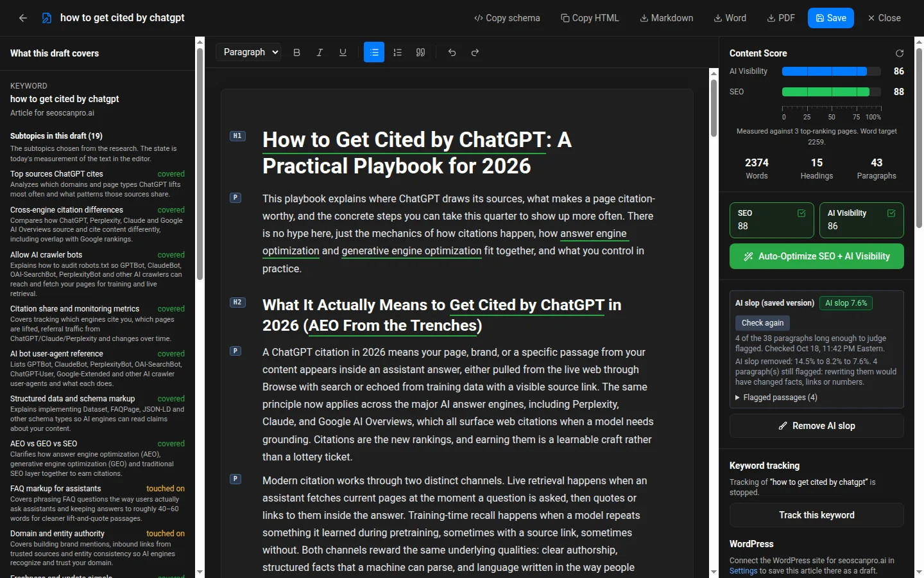Export the draft as Word
The height and width of the screenshot is (578, 924).
(730, 18)
